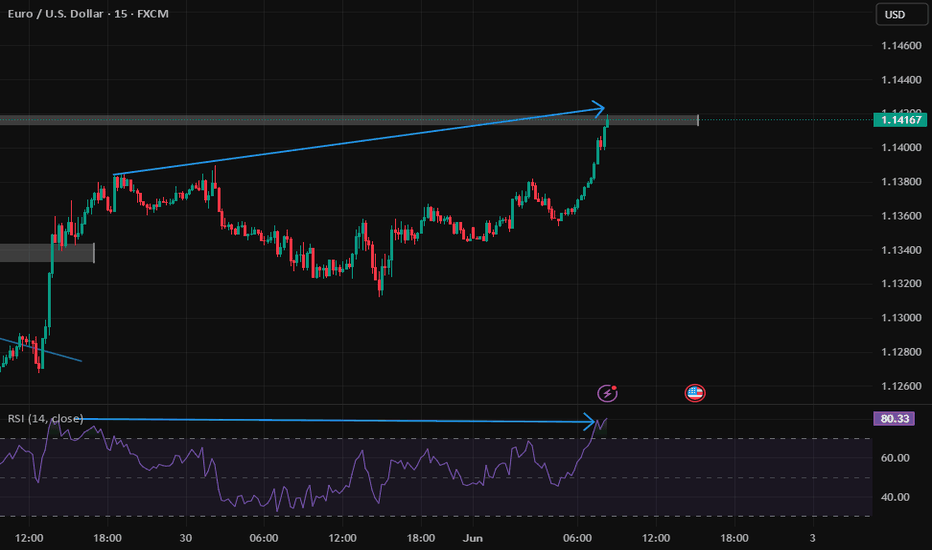Click the RSI 40.00 scale label
Screen dimensions: 932x550
[895, 497]
